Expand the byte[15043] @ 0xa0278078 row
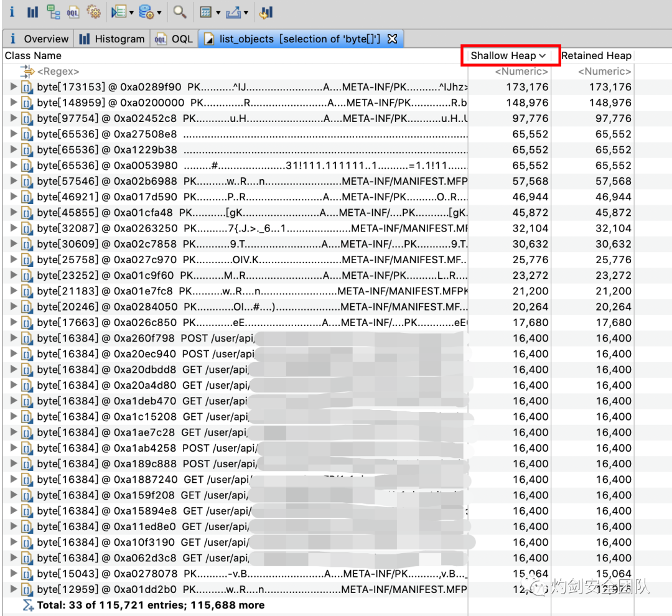672x616 pixels. click(x=13, y=574)
